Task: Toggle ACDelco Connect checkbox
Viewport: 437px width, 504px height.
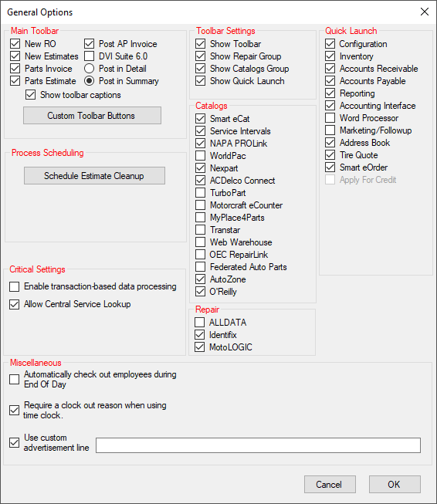Action: tap(200, 181)
